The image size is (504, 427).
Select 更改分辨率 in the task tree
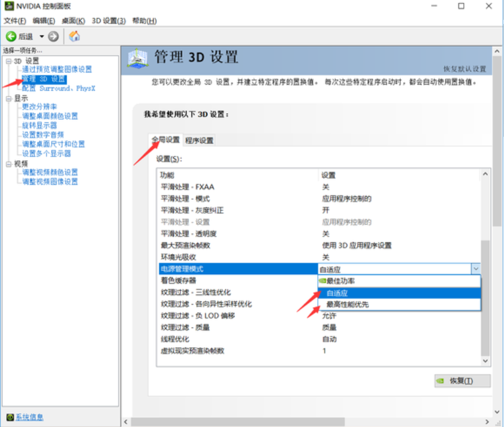tap(40, 107)
